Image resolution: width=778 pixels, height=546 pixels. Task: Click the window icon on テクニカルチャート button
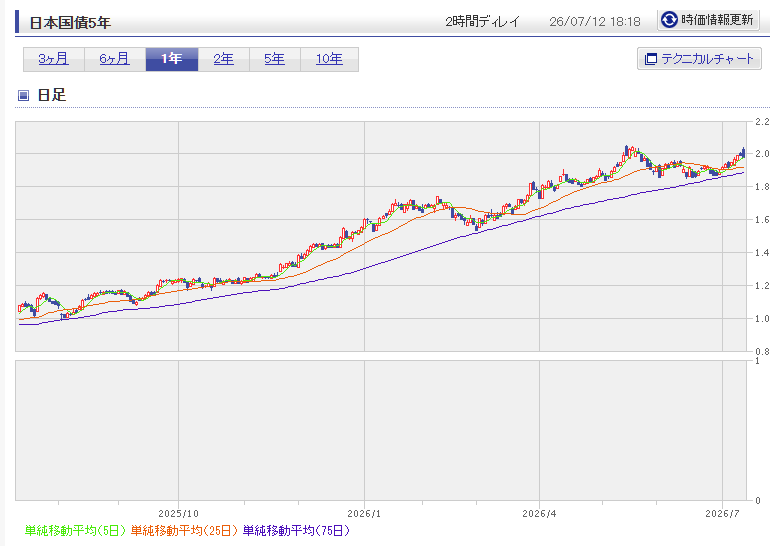pos(650,59)
